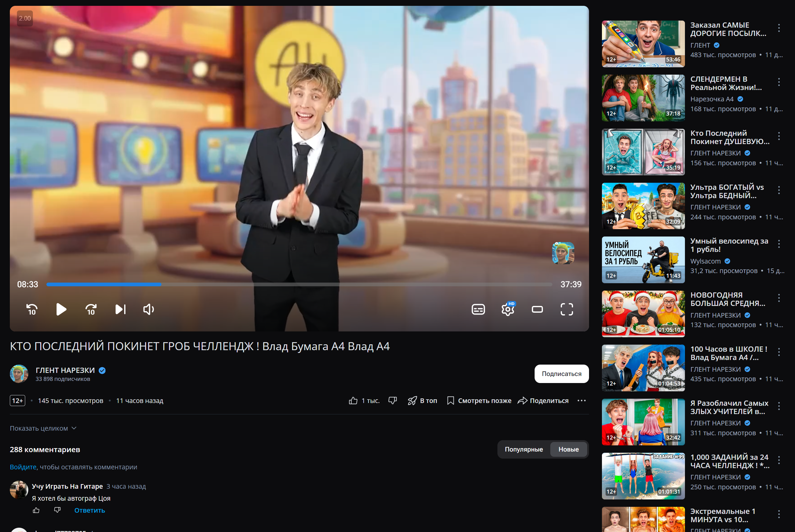Image resolution: width=795 pixels, height=532 pixels.
Task: Mute the video volume
Action: click(149, 309)
